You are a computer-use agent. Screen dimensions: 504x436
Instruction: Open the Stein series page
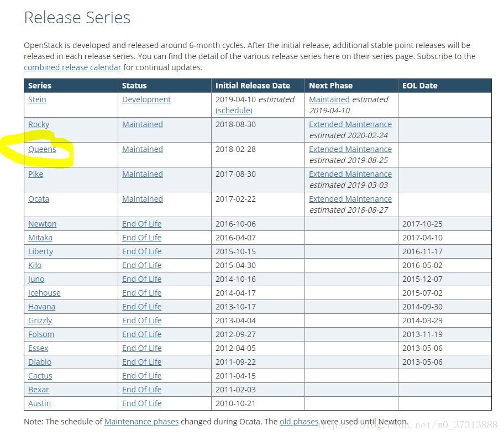pos(37,99)
